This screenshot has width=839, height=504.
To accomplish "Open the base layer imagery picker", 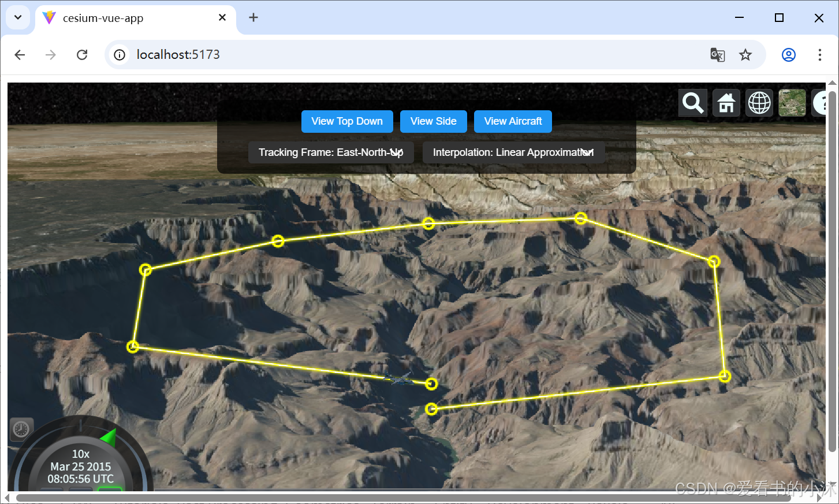I will (792, 103).
